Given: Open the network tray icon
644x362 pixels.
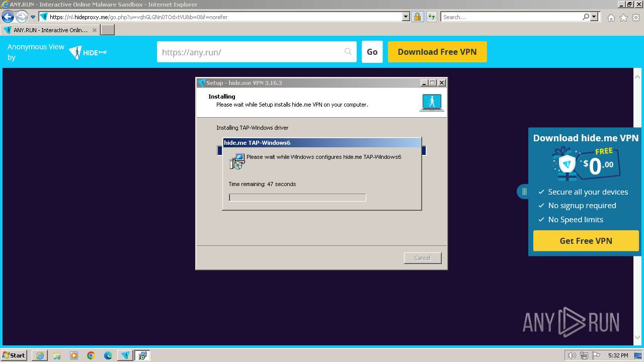Looking at the screenshot, I should (x=584, y=355).
